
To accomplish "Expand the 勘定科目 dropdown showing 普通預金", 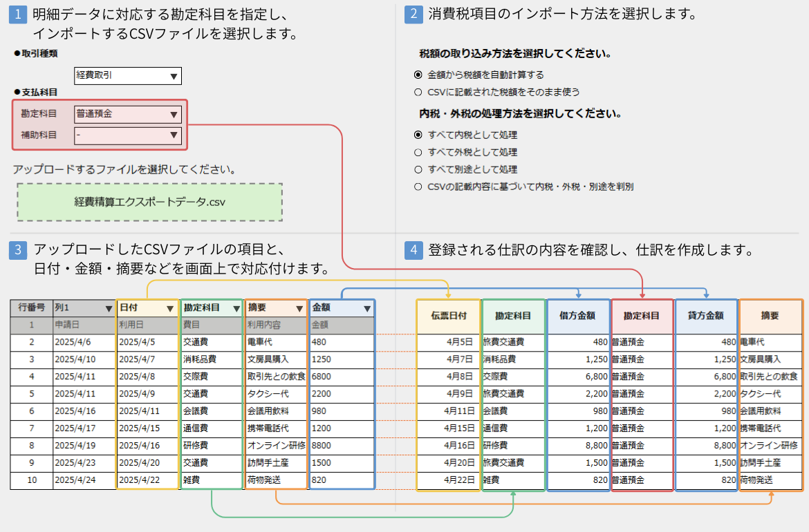I will [x=127, y=114].
